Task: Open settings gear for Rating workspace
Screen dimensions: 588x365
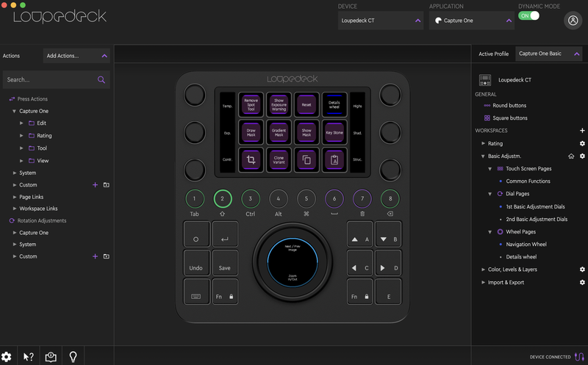Action: (x=582, y=143)
